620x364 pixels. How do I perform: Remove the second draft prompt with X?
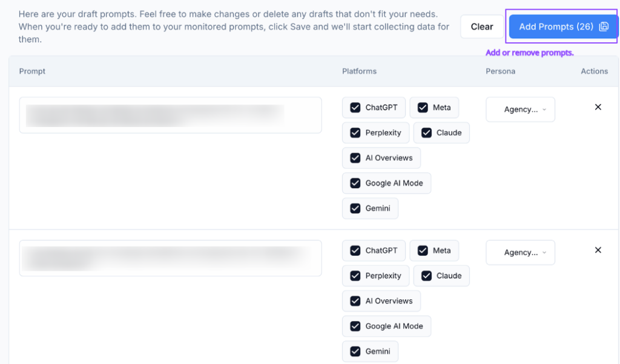coord(598,250)
